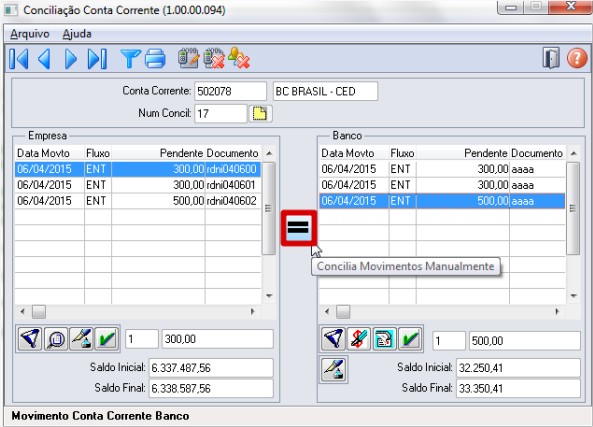The image size is (593, 427).
Task: Click Empresa horizontal scrollbar right arrow
Action: click(x=253, y=312)
